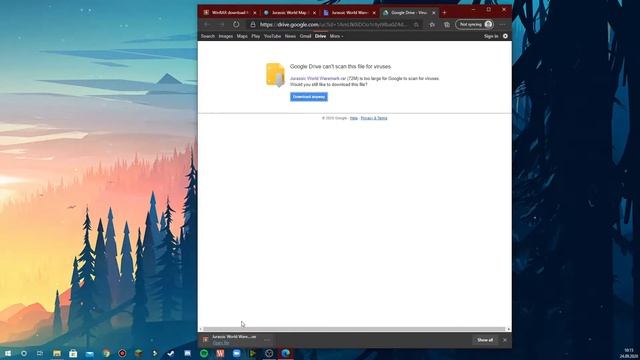This screenshot has width=640, height=360.
Task: Click Open file under downloaded item
Action: click(221, 343)
